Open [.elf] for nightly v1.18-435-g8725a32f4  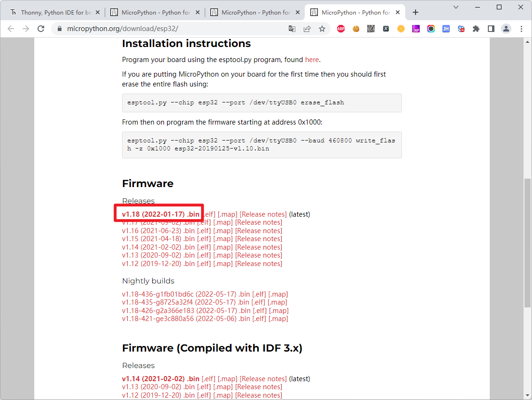tap(258, 302)
